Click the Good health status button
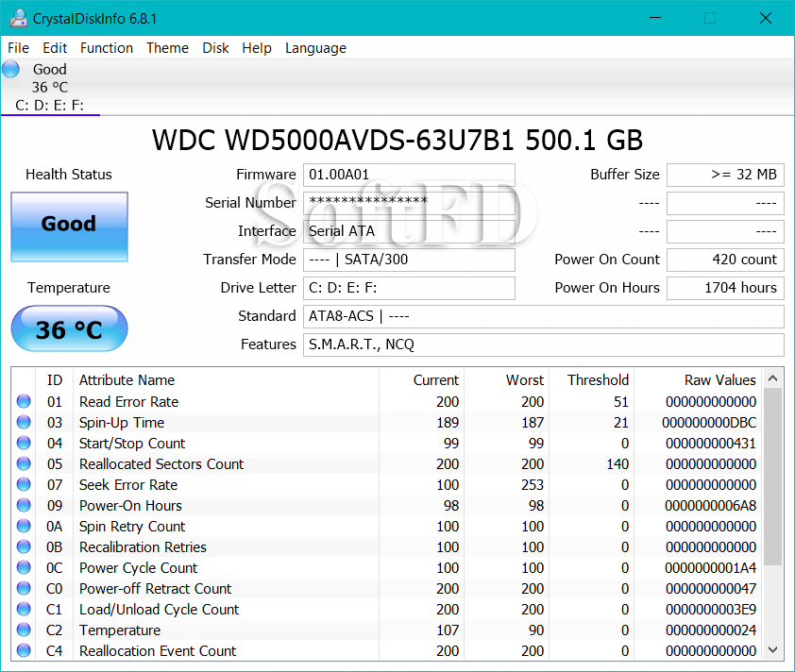 (69, 227)
